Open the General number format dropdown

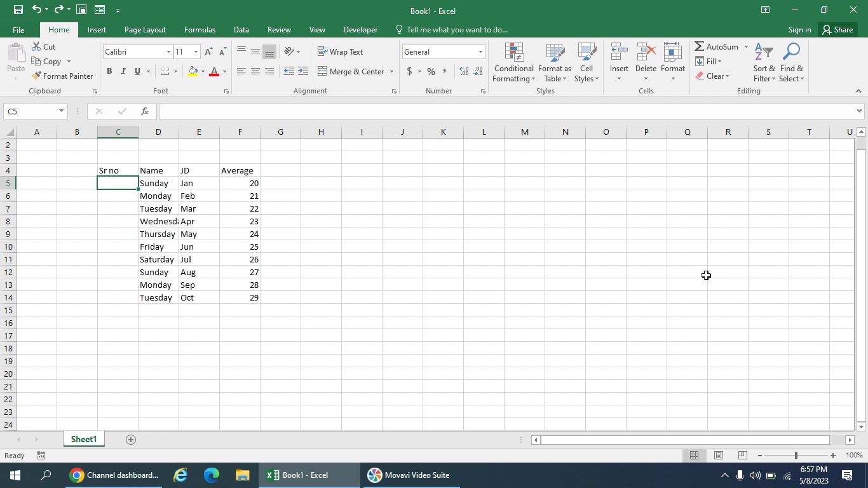480,52
